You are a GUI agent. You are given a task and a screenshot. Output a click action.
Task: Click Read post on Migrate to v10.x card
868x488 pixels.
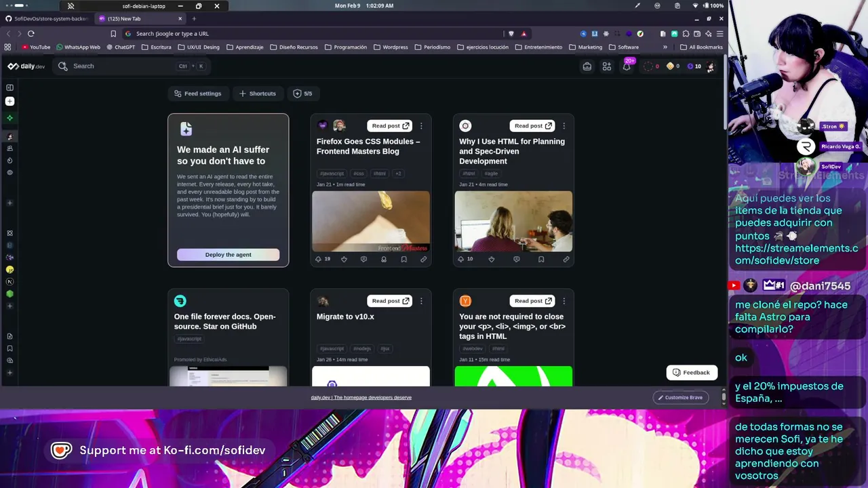pyautogui.click(x=390, y=301)
